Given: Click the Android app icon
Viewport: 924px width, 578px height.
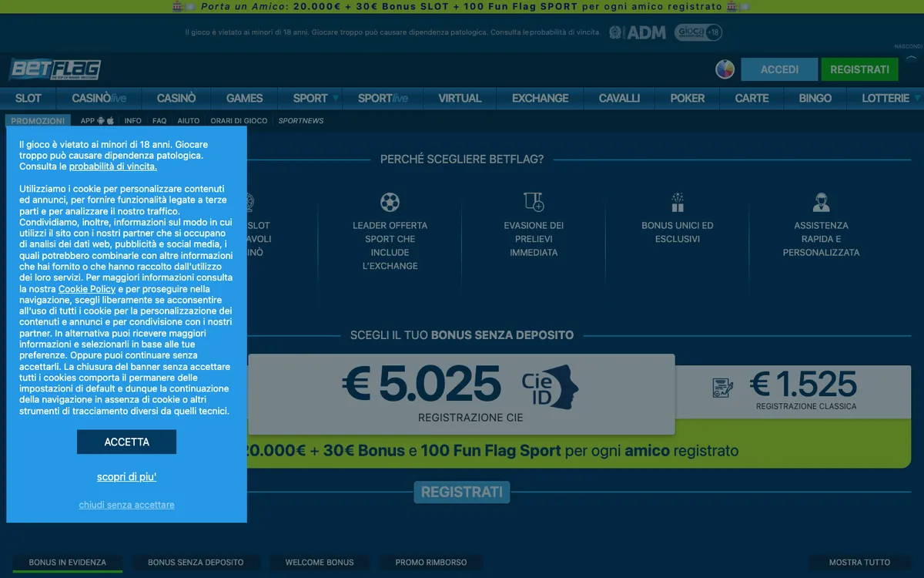Looking at the screenshot, I should pos(101,121).
